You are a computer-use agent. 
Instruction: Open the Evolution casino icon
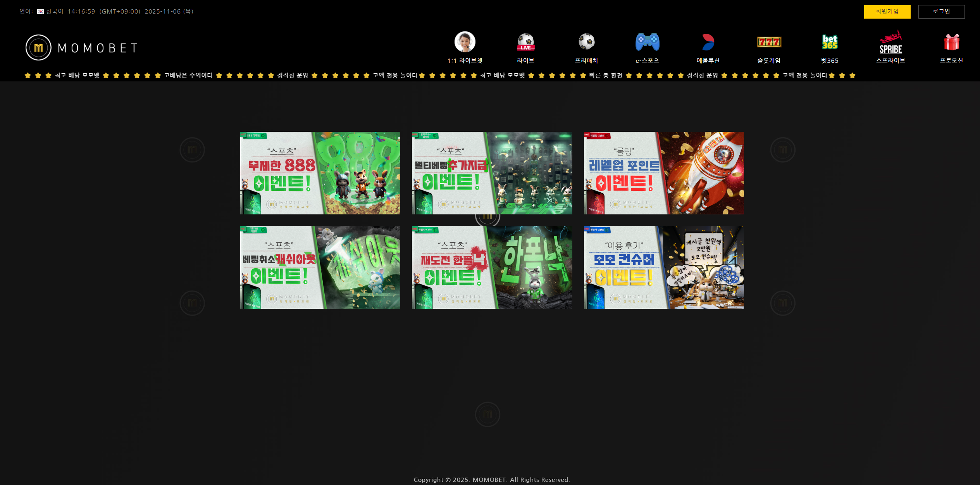click(x=708, y=42)
